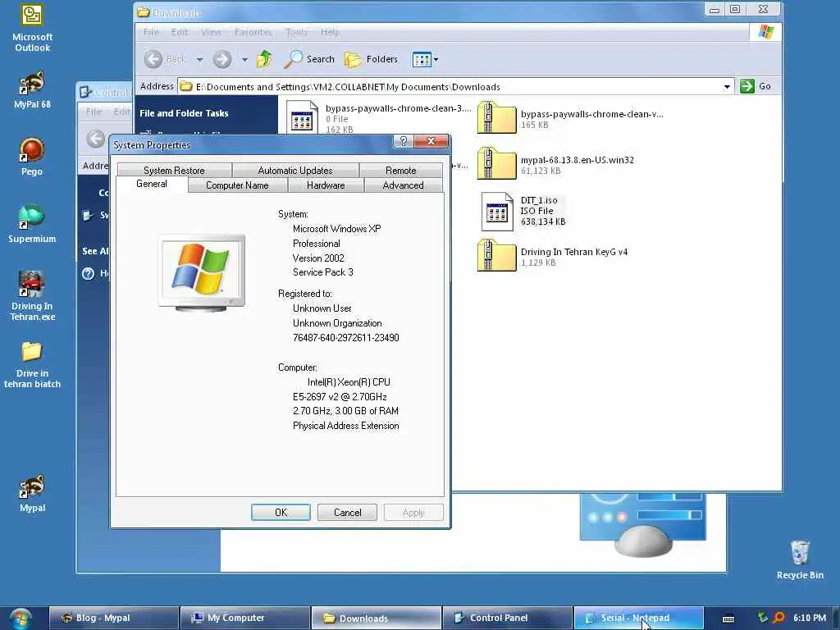The width and height of the screenshot is (840, 630).
Task: Select Driving In Tehran KeyG v4 zip
Action: (x=496, y=256)
